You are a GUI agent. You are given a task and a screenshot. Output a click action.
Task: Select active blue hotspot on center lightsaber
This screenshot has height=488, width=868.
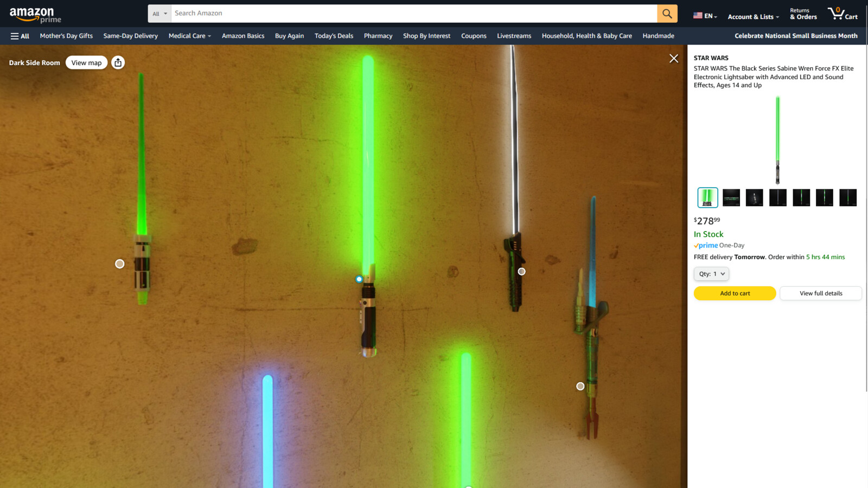359,279
